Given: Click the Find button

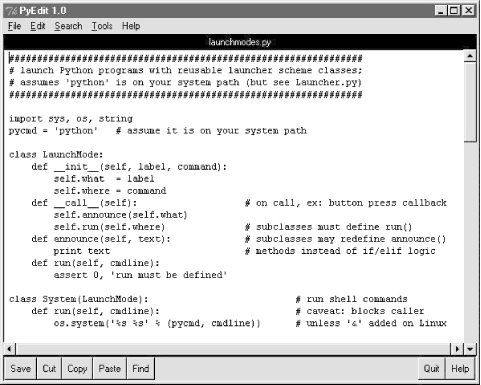Looking at the screenshot, I should click(x=140, y=368).
